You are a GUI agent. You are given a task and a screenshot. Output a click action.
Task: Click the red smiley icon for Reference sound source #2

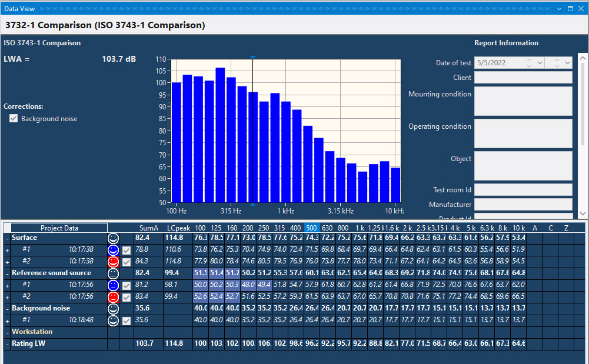(x=113, y=296)
